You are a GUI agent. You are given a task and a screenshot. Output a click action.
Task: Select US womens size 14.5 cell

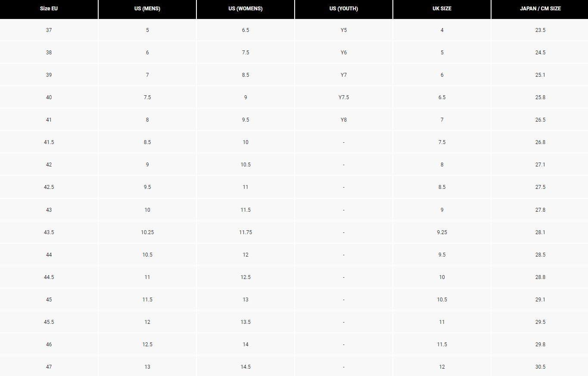(x=246, y=367)
